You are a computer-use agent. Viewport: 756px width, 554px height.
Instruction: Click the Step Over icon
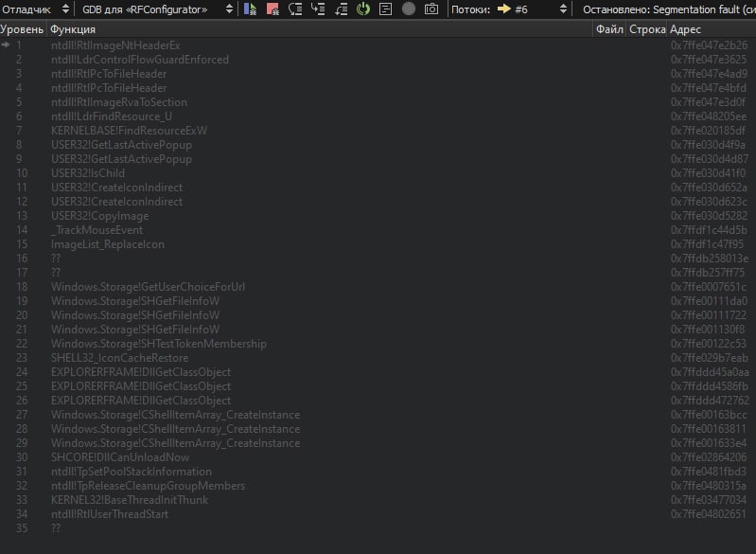pyautogui.click(x=295, y=9)
